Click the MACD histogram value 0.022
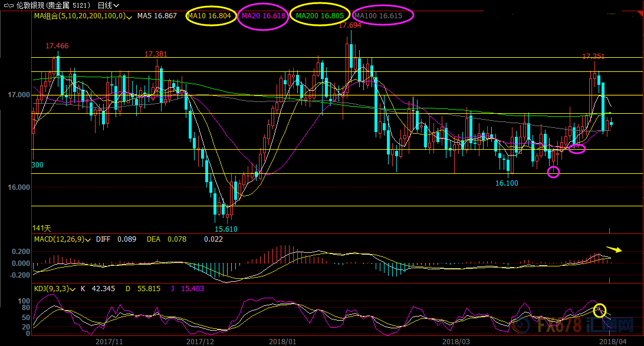 (x=213, y=239)
